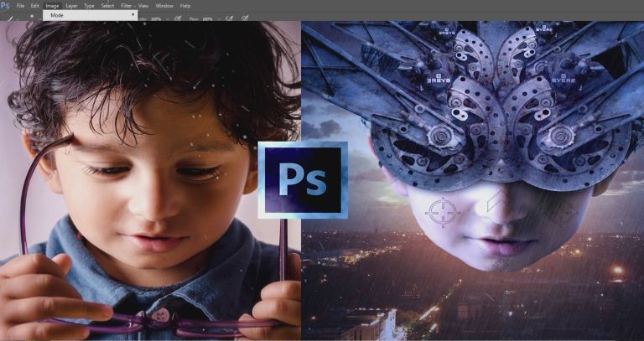Open the File menu
The height and width of the screenshot is (341, 644).
tap(20, 6)
